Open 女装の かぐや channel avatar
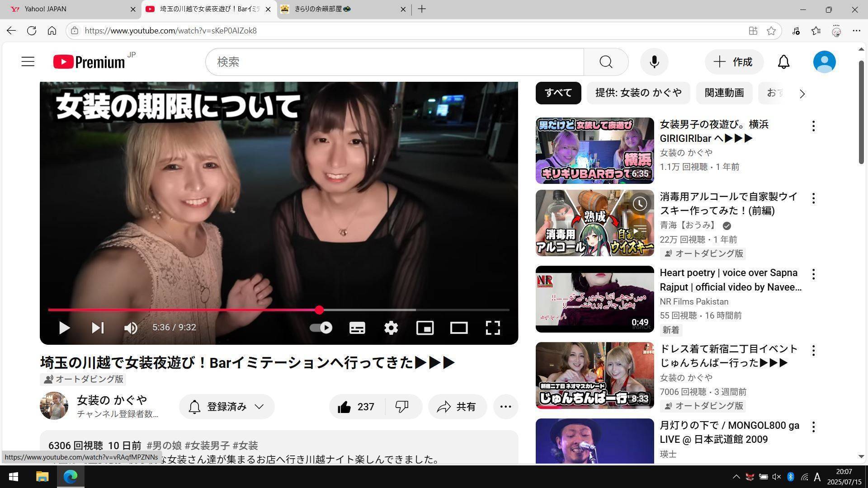 54,406
